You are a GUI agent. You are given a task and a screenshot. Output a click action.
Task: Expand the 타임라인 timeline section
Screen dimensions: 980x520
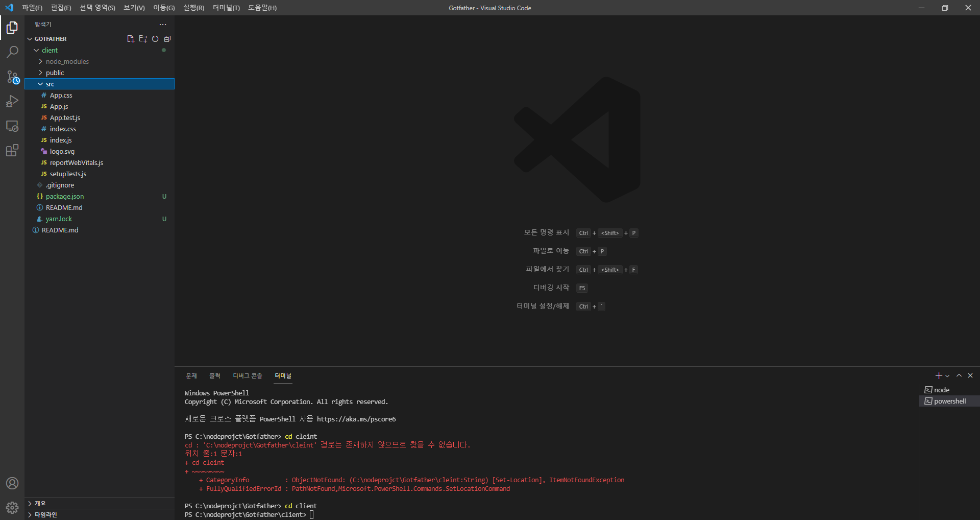coord(100,514)
